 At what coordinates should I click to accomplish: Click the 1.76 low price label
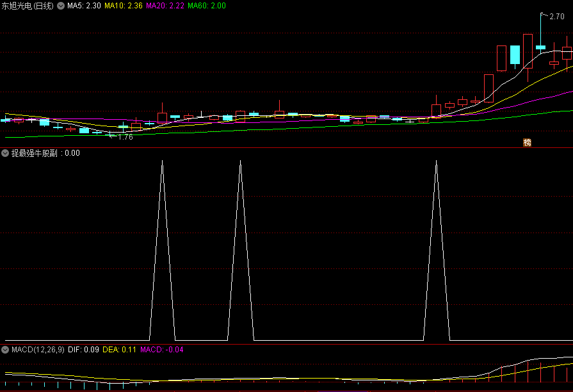[x=125, y=137]
